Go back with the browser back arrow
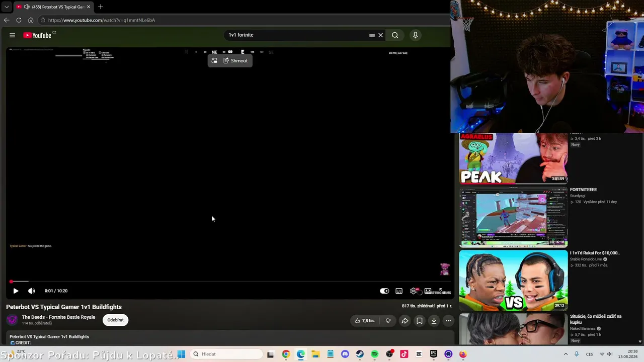 click(x=7, y=20)
